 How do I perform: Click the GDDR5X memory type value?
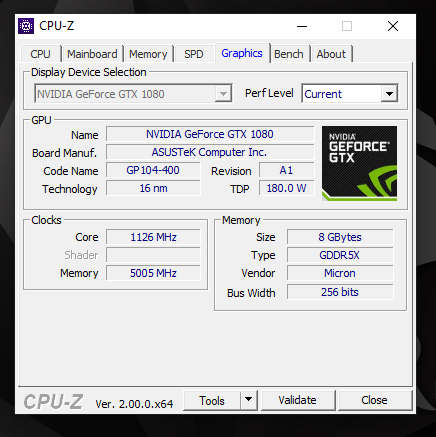[x=340, y=255]
